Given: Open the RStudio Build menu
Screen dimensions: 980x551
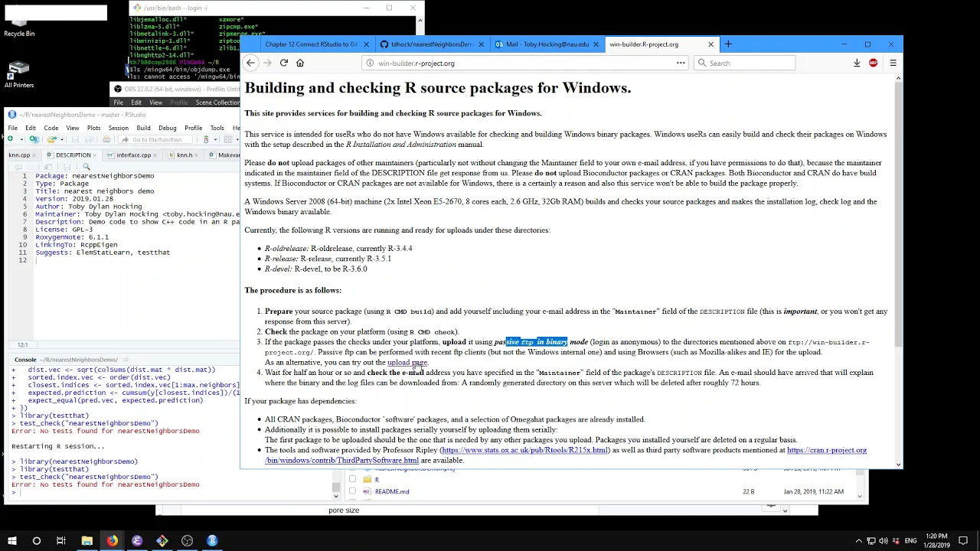Looking at the screenshot, I should [143, 128].
